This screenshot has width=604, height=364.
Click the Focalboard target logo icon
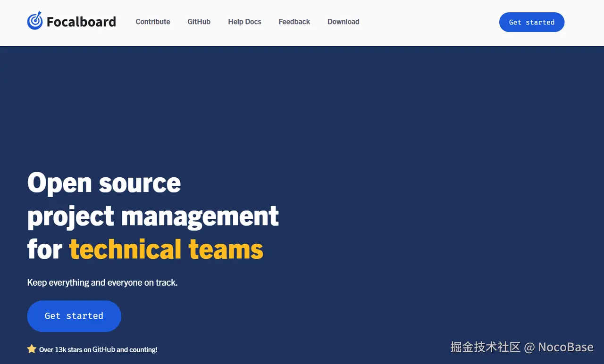pos(35,21)
